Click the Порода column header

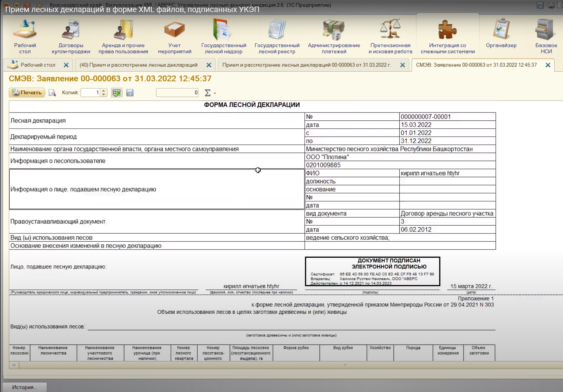coord(413,353)
